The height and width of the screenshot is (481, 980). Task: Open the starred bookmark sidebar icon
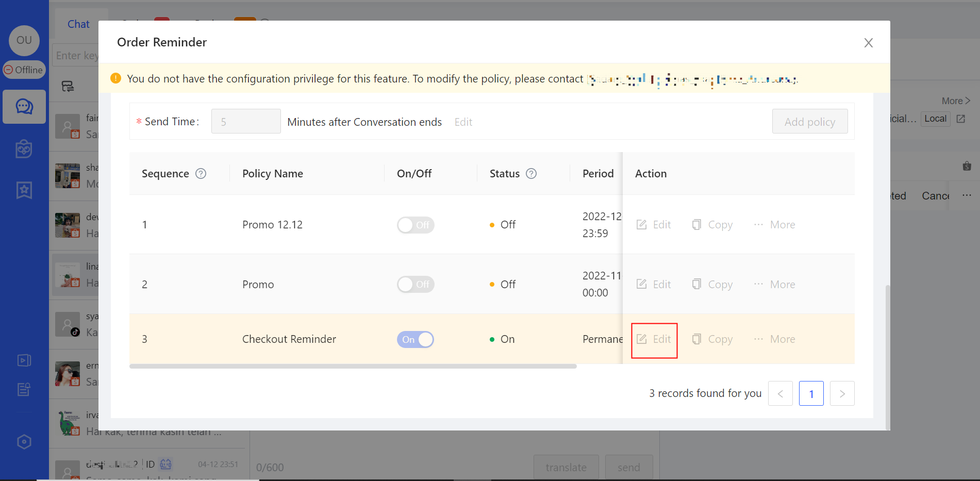tap(24, 190)
